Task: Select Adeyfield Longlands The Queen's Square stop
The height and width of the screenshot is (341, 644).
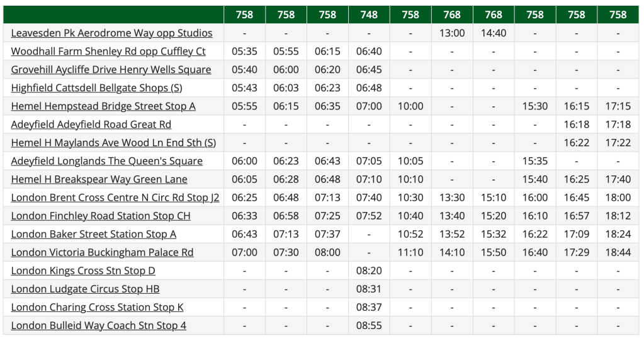Action: (107, 161)
